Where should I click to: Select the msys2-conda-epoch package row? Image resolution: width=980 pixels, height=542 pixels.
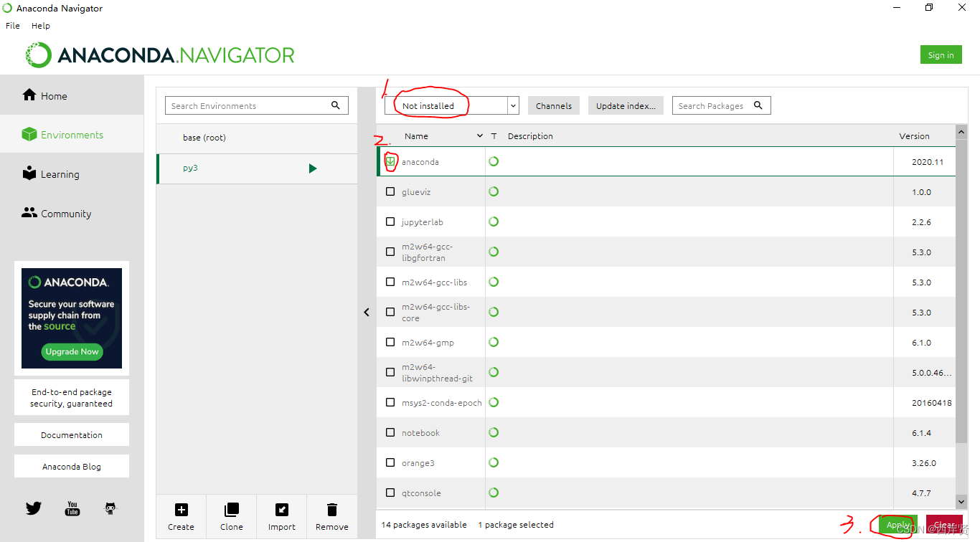tap(666, 402)
